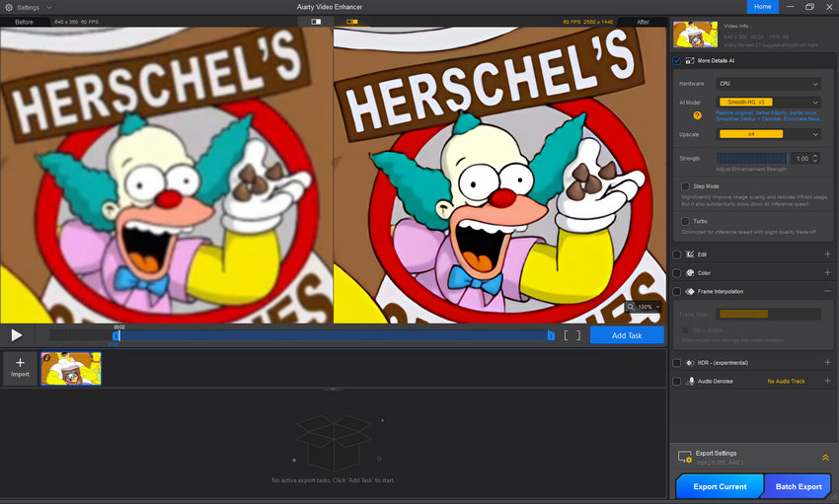Click the Video Info heading
The width and height of the screenshot is (839, 504).
point(736,26)
